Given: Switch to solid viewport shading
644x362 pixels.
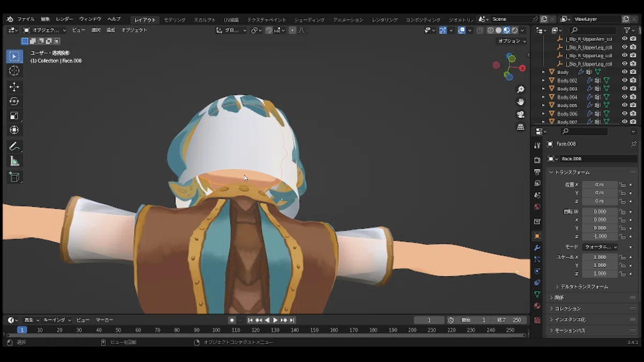Looking at the screenshot, I should 498,31.
